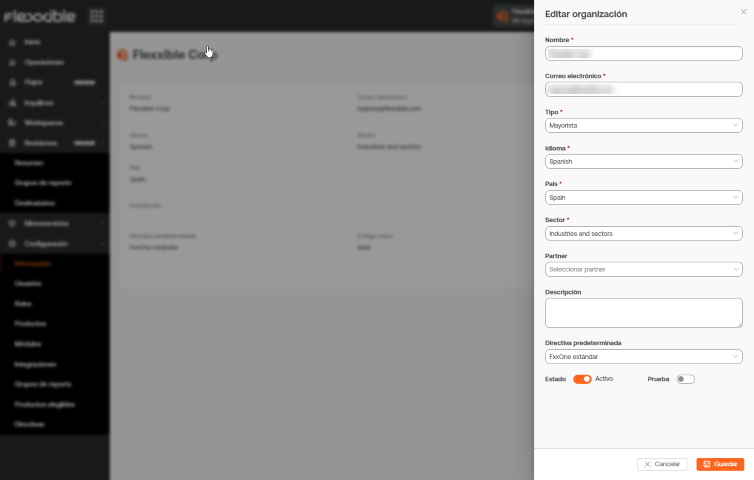Open the País dropdown showing Spain
The image size is (754, 480).
tap(643, 198)
